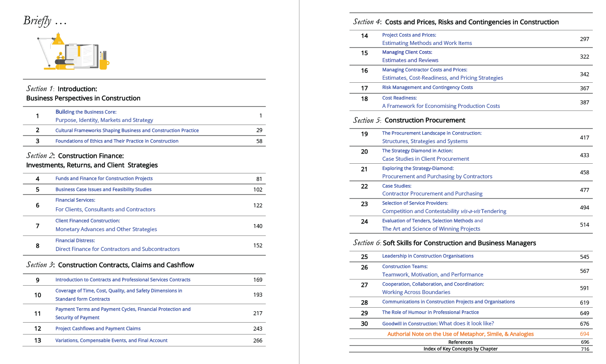Click the Section 5 Construction Procurement heading
Image resolution: width=606 pixels, height=364 pixels.
pyautogui.click(x=409, y=120)
